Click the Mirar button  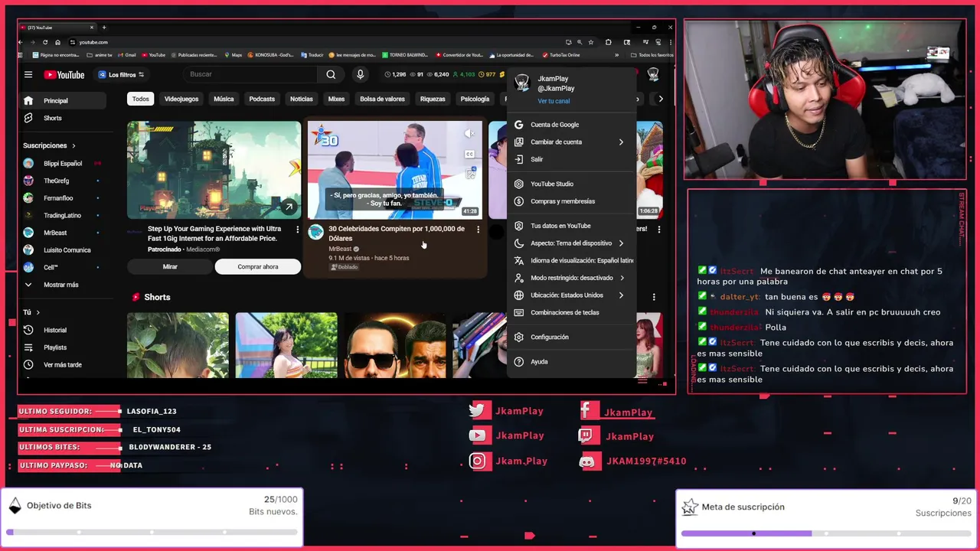(170, 266)
